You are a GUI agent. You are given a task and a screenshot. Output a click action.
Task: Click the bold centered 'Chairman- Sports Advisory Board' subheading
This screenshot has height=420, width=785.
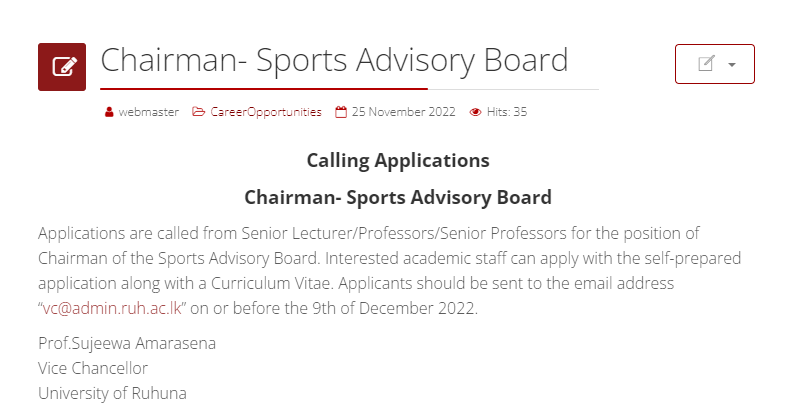pyautogui.click(x=397, y=196)
